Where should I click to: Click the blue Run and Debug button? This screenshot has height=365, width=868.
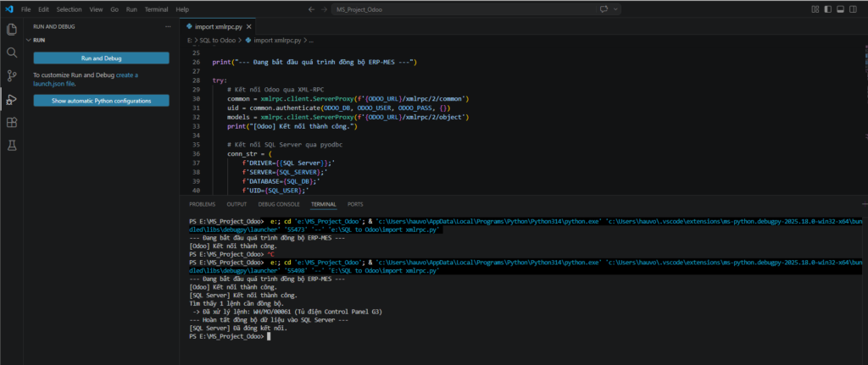101,58
